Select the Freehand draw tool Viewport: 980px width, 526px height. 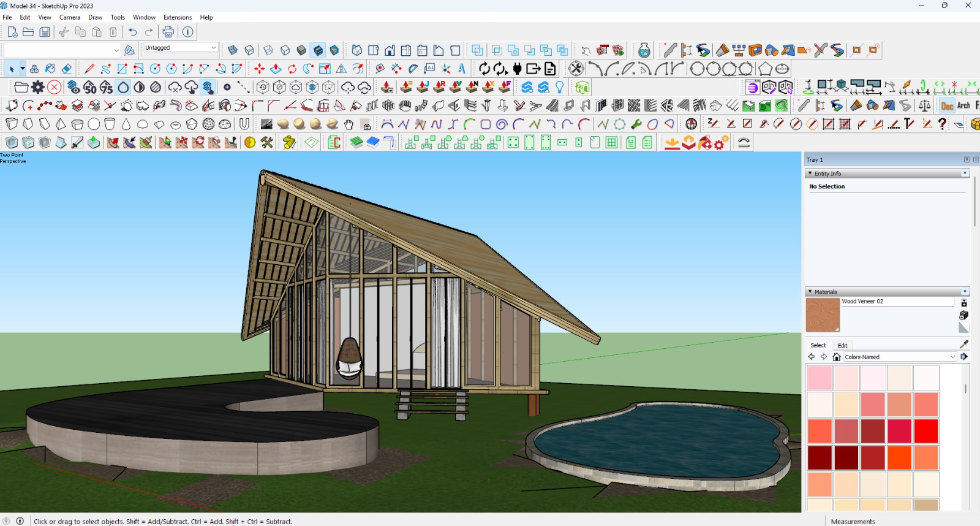[x=106, y=69]
